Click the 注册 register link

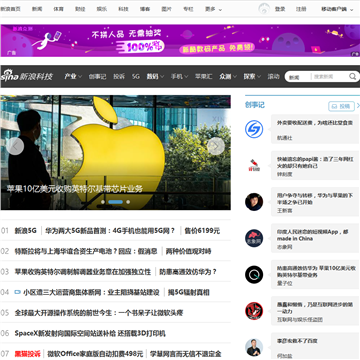tap(301, 9)
